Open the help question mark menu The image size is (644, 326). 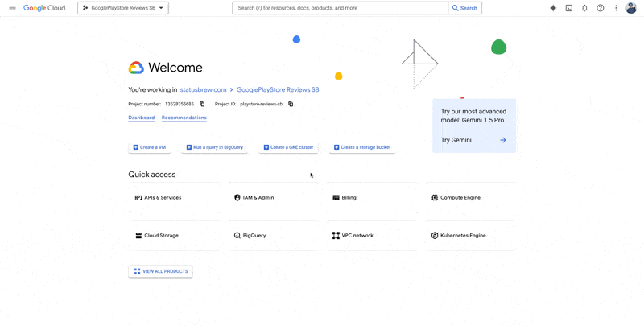pos(601,8)
